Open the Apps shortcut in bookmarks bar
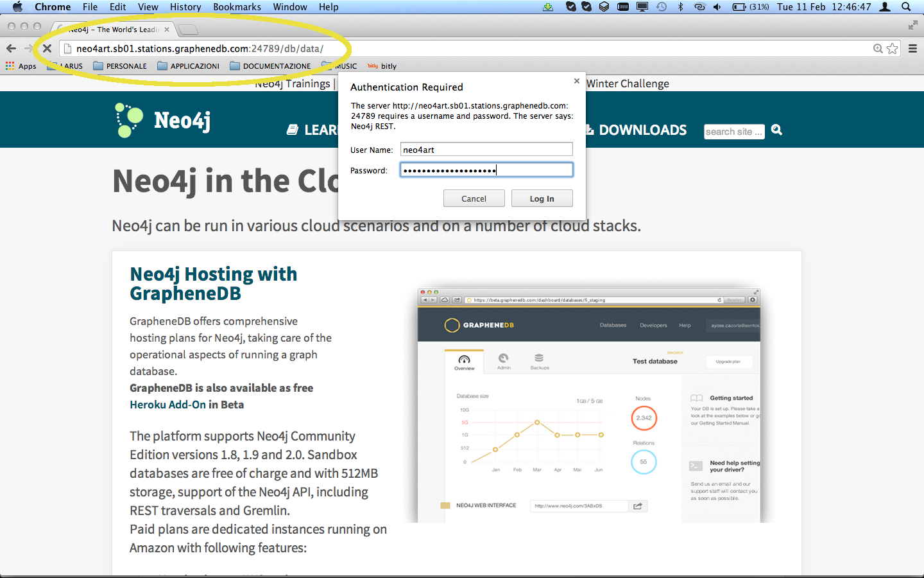The height and width of the screenshot is (578, 924). 21,66
